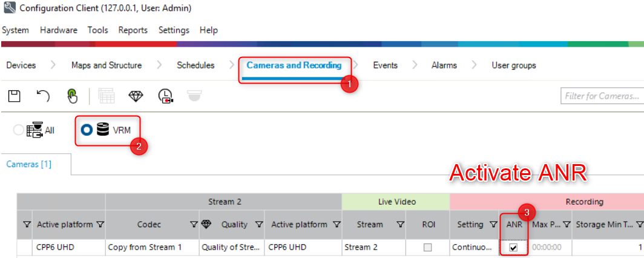Viewport: 644px width, 258px height.
Task: Filter the recording Setting column
Action: 493,225
